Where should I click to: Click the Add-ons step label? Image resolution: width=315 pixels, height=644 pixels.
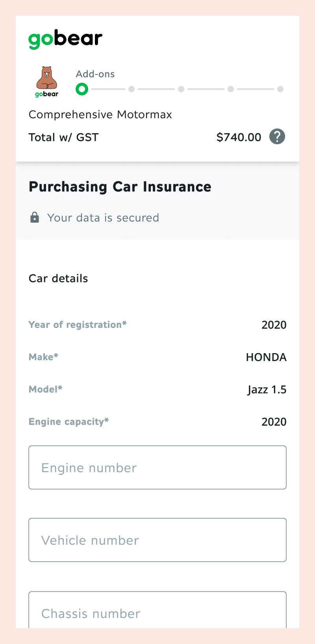(95, 74)
